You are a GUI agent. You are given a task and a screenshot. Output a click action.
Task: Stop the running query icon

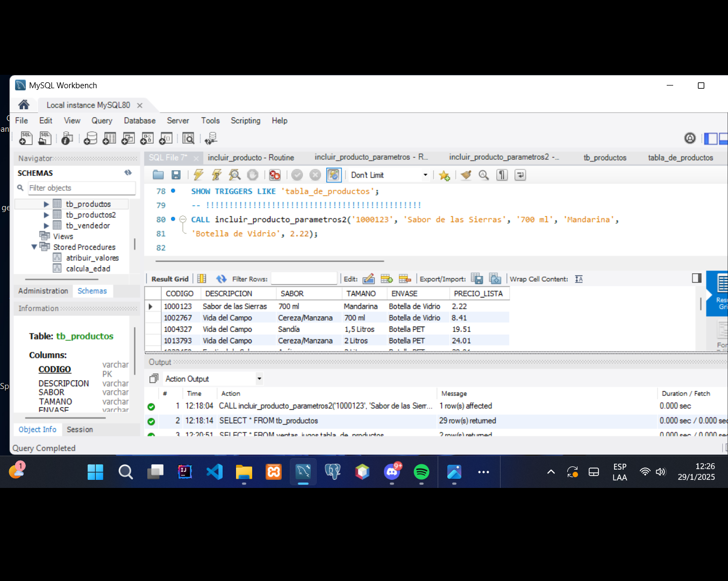coord(253,175)
